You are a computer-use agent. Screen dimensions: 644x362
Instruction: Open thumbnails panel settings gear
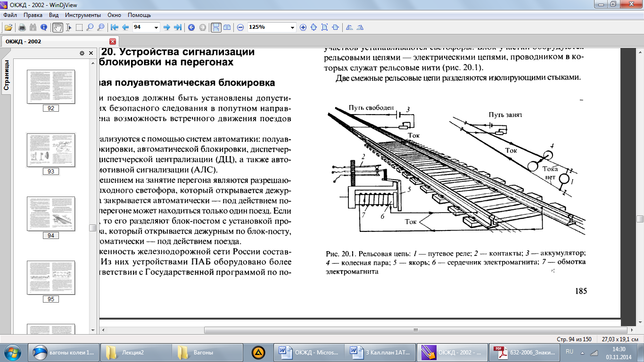point(82,53)
